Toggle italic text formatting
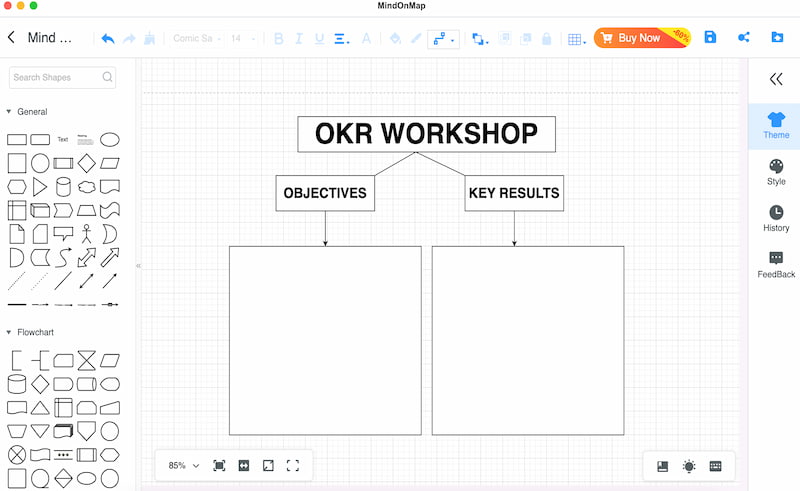 [299, 38]
